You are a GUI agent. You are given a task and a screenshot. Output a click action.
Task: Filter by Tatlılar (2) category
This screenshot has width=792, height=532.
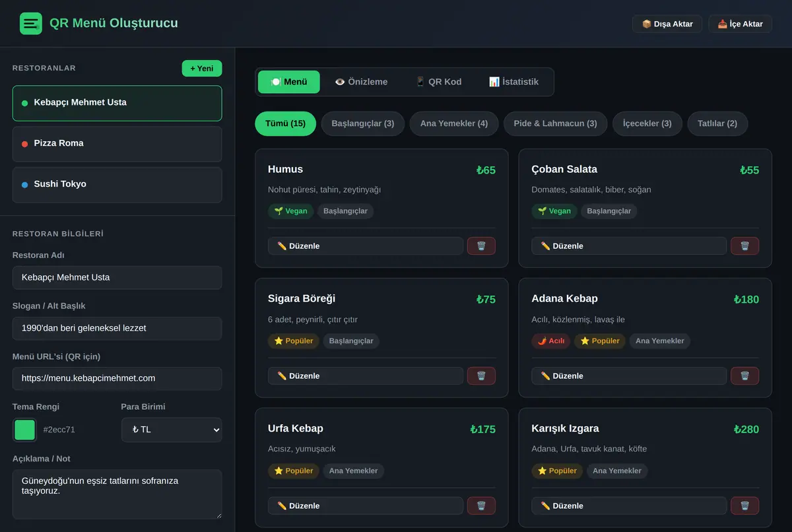click(x=717, y=123)
